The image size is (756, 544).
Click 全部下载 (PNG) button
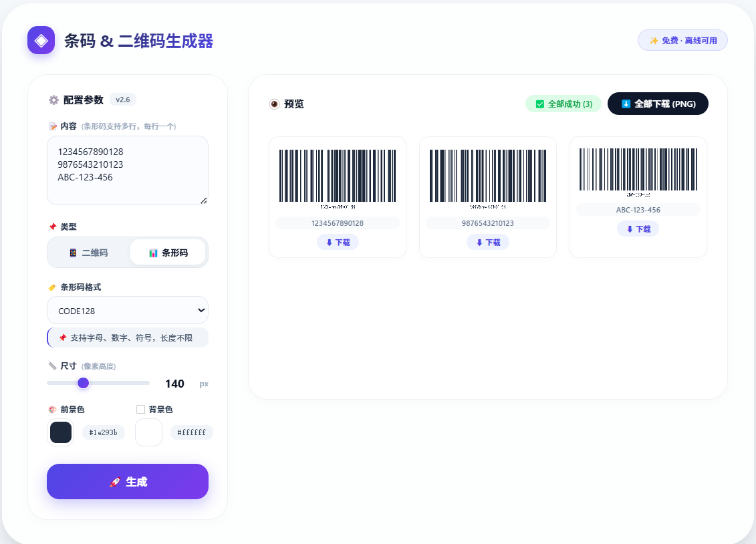pyautogui.click(x=658, y=104)
